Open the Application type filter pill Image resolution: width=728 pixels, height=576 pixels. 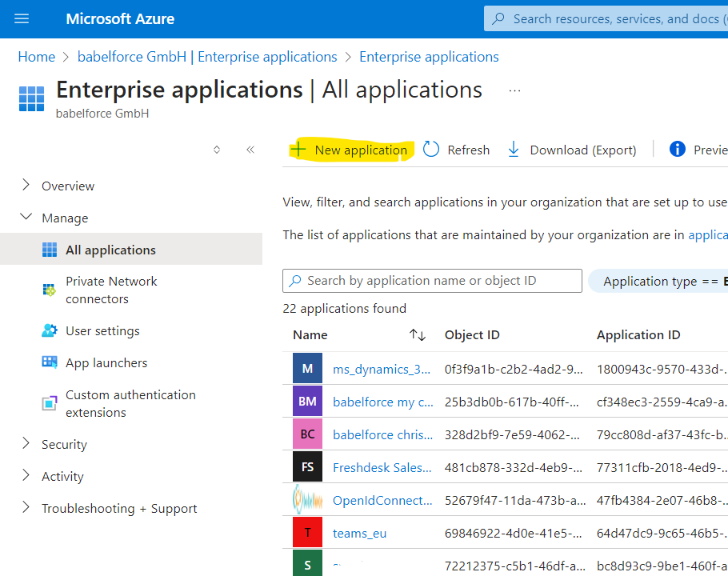(x=658, y=282)
